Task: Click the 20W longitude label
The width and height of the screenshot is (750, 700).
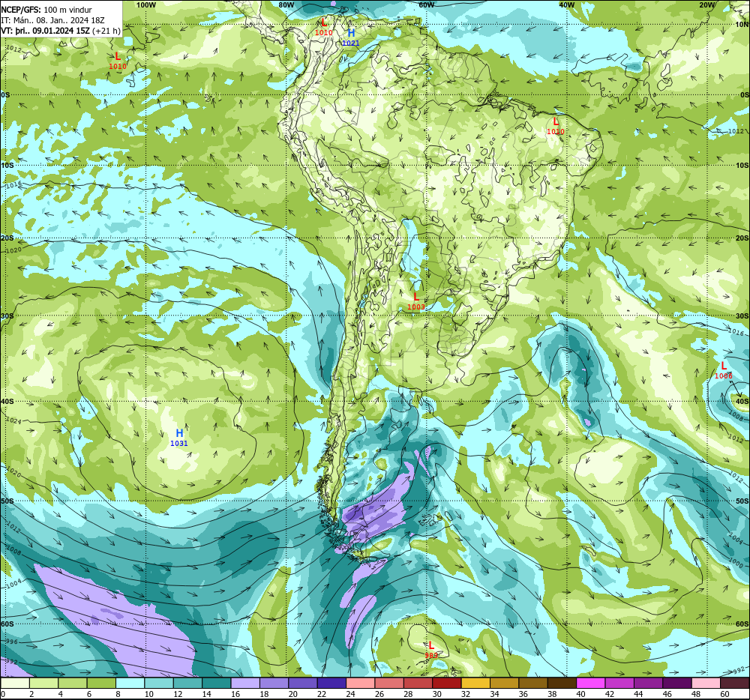Action: (x=707, y=4)
